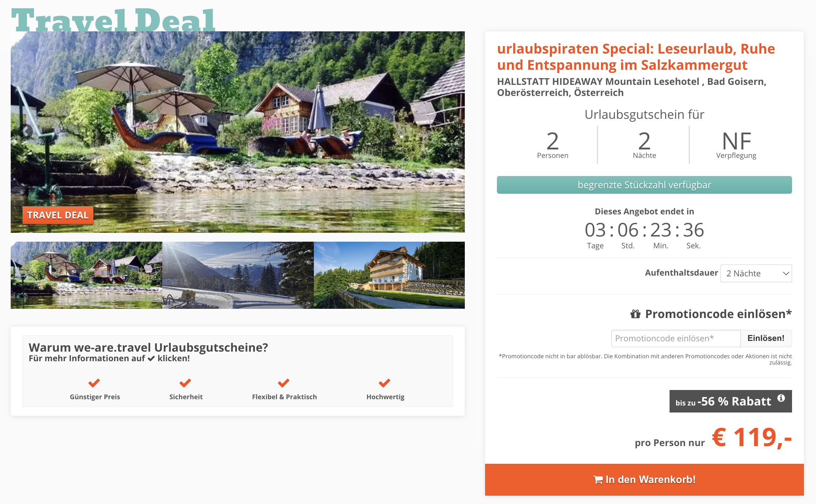Click the shopping cart icon in Warenkorb button
816x504 pixels.
click(598, 480)
